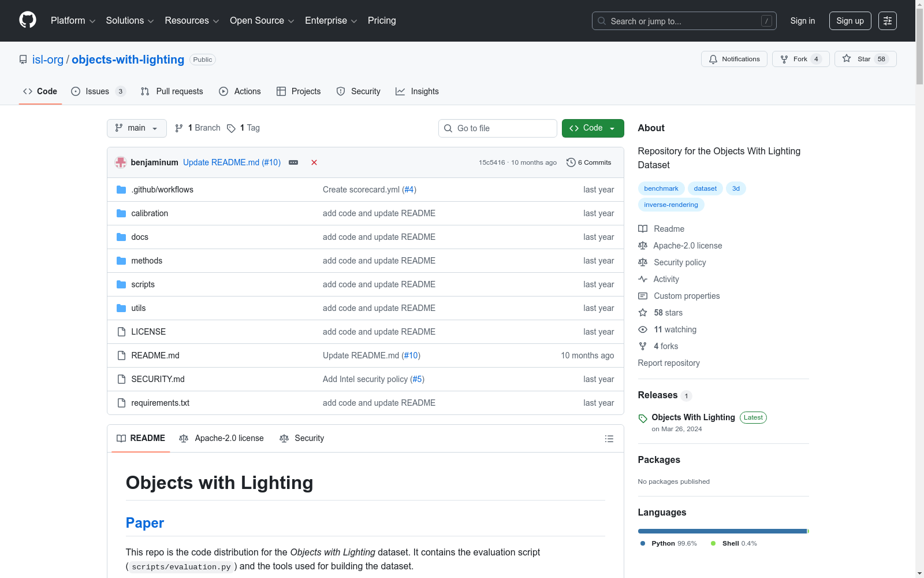Switch to the Actions tab
The width and height of the screenshot is (924, 578).
pyautogui.click(x=240, y=91)
